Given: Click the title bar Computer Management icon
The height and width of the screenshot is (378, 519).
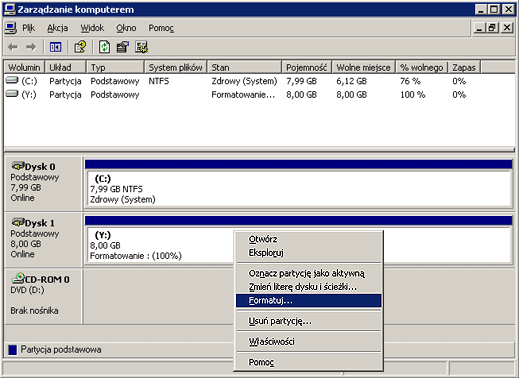Looking at the screenshot, I should click(x=9, y=9).
